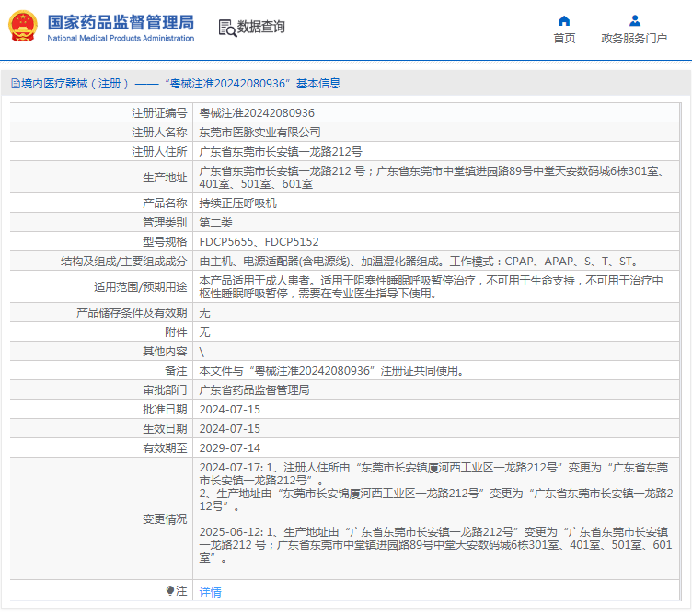692x616 pixels.
Task: Click the 注册人住所 row label
Action: (159, 152)
